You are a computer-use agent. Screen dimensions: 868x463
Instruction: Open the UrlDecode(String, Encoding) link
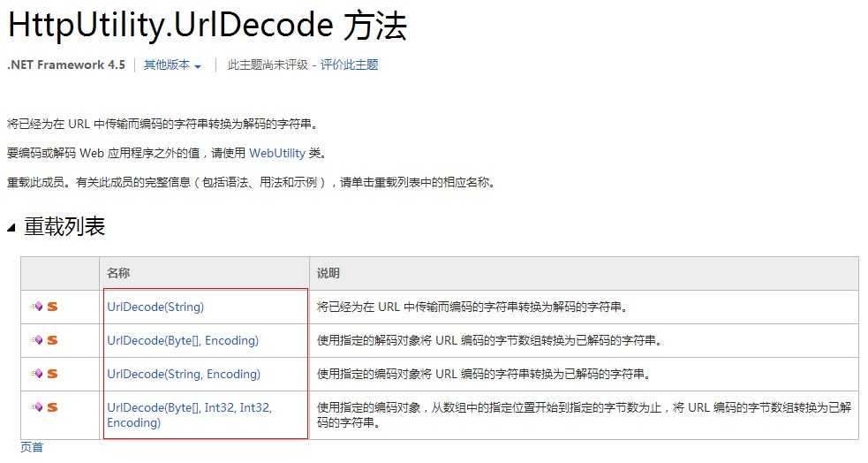click(x=184, y=375)
